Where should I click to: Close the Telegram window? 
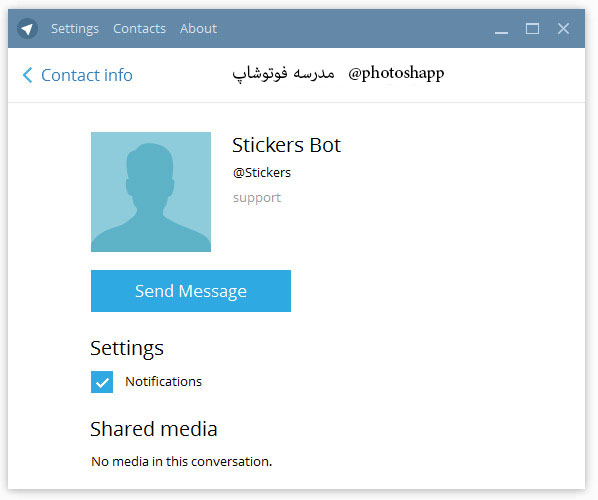point(563,29)
